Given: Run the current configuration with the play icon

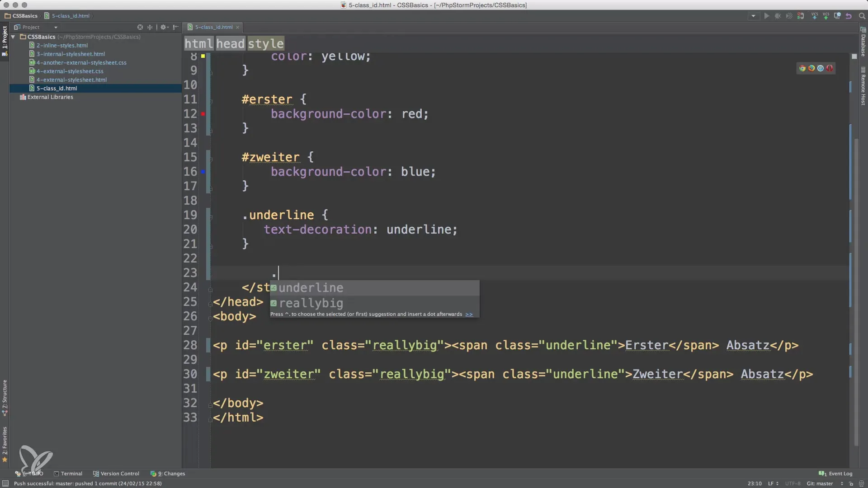Looking at the screenshot, I should tap(766, 16).
